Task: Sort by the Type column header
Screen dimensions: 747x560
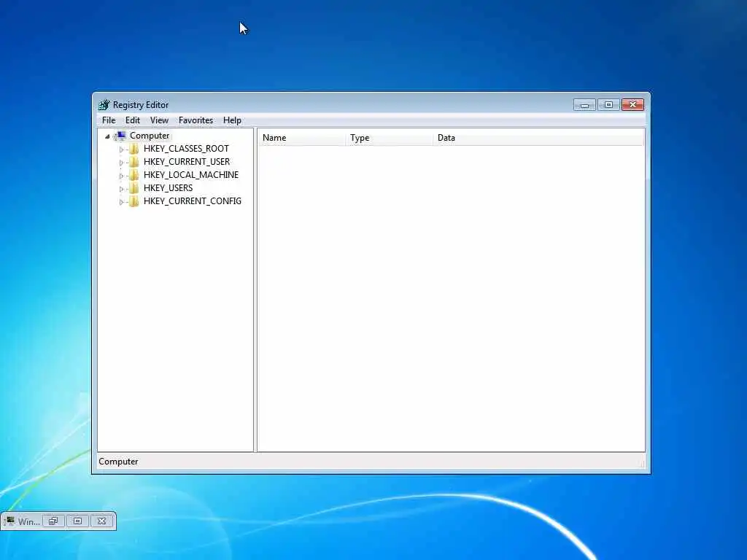Action: click(x=390, y=138)
